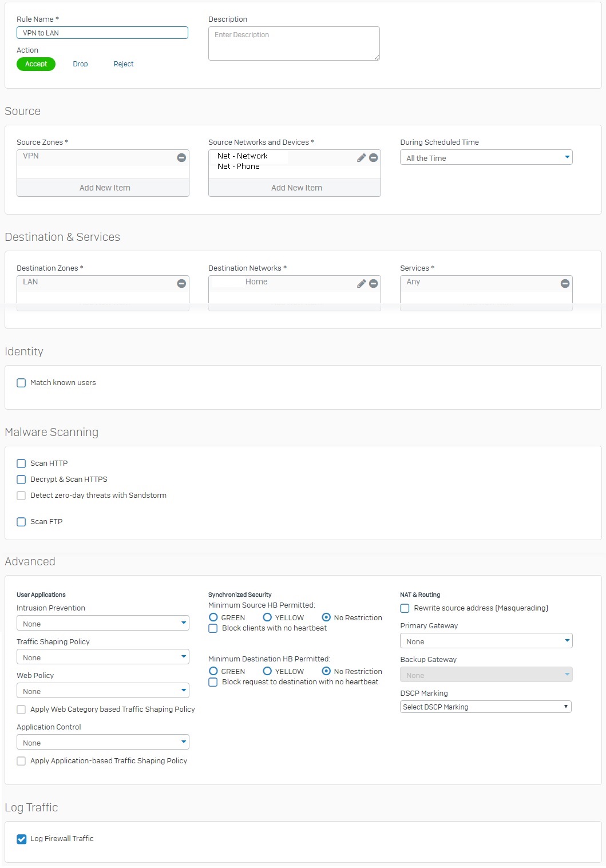Uncheck Log Firewall Traffic
Viewport: 606px width, 868px height.
pos(21,839)
